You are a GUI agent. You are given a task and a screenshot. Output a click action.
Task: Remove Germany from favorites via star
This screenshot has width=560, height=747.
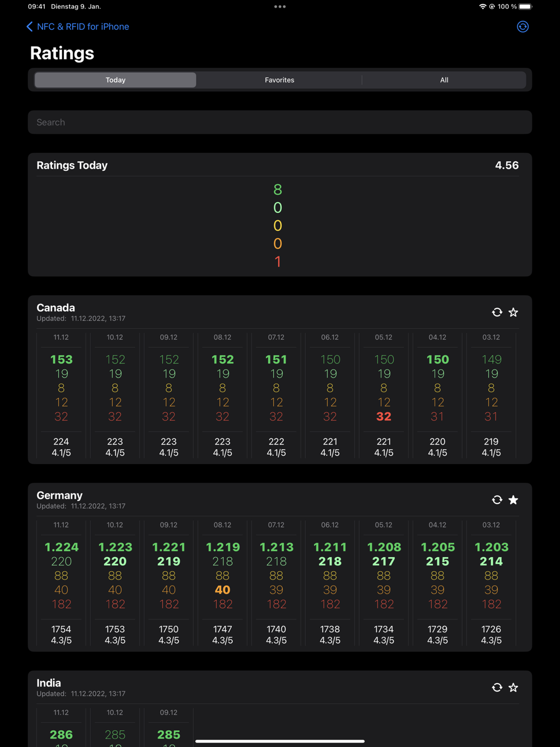(x=514, y=499)
